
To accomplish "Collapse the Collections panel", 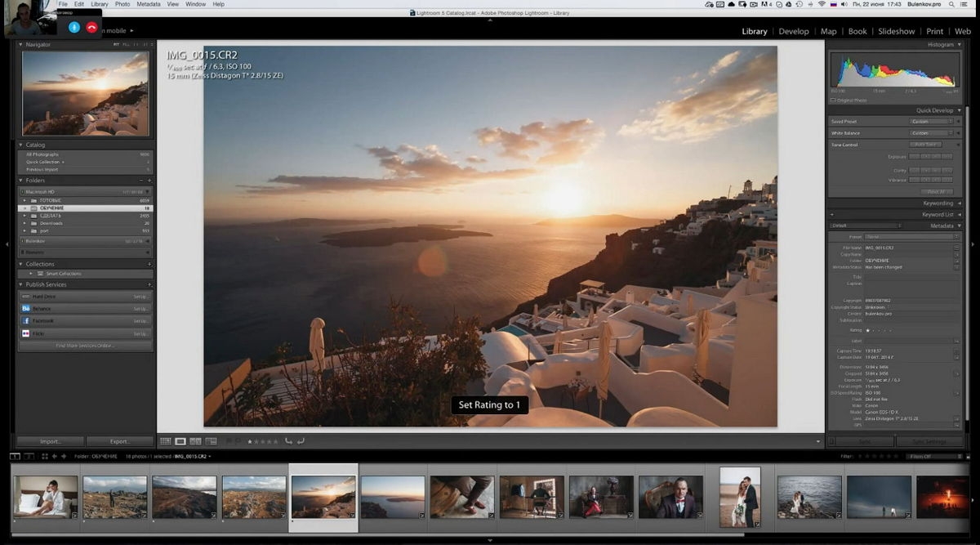I will [x=21, y=264].
